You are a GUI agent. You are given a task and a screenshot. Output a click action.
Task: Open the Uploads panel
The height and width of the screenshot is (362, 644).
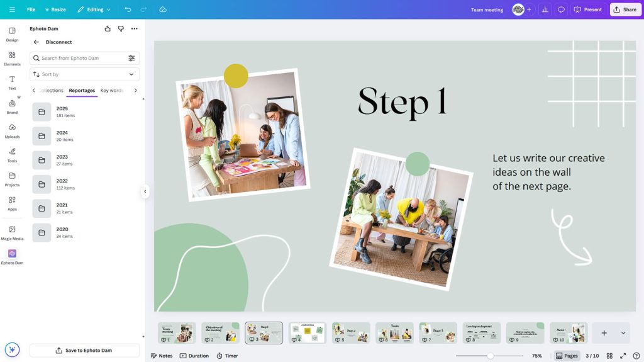(x=12, y=130)
